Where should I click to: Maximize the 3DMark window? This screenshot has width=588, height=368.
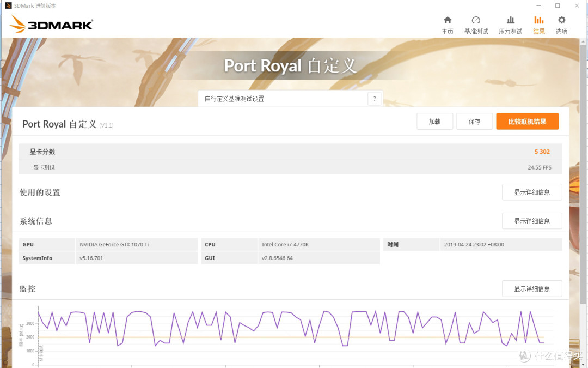pos(558,5)
